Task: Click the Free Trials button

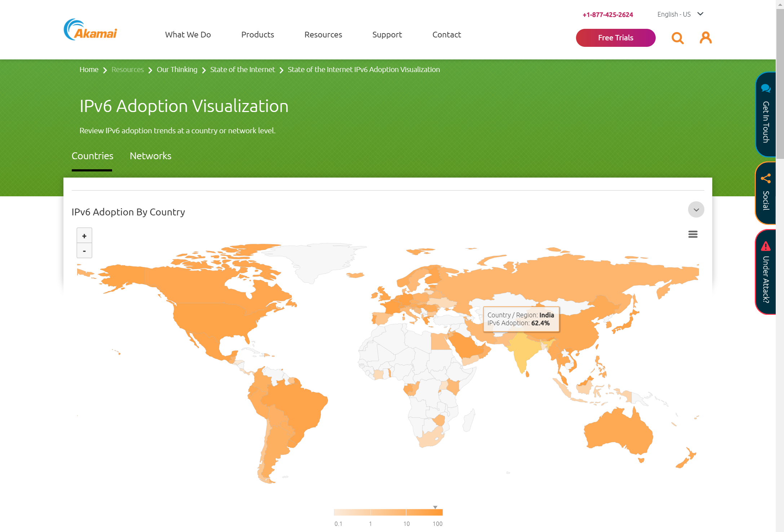Action: (x=615, y=38)
